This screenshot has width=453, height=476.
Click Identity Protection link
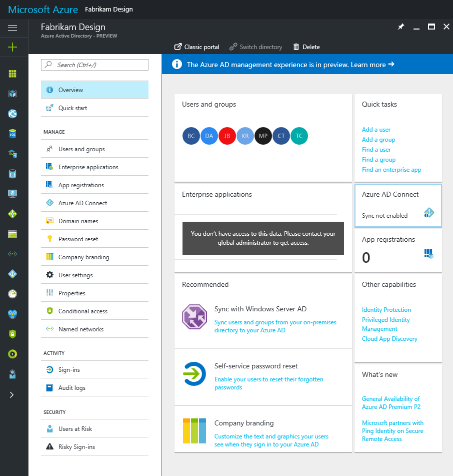tap(386, 310)
